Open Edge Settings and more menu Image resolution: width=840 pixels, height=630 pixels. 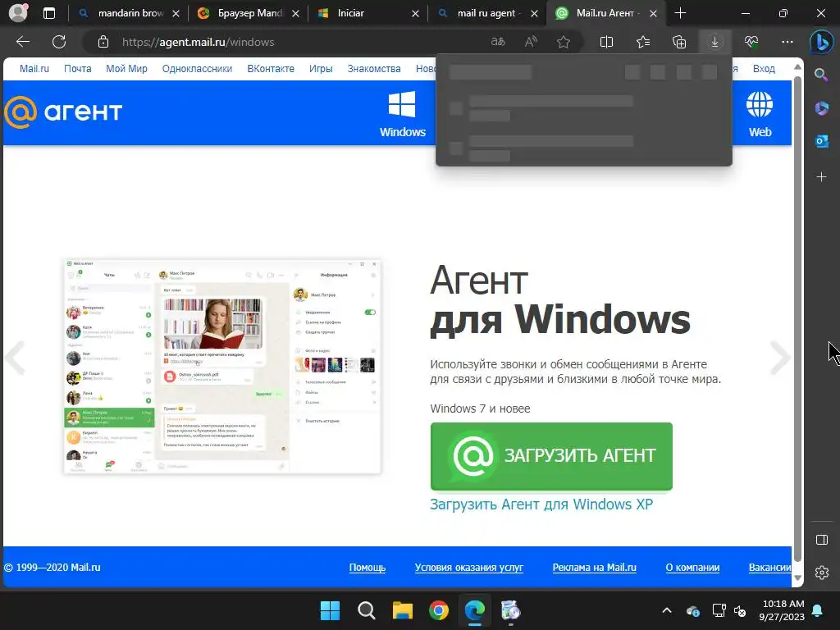coord(787,42)
